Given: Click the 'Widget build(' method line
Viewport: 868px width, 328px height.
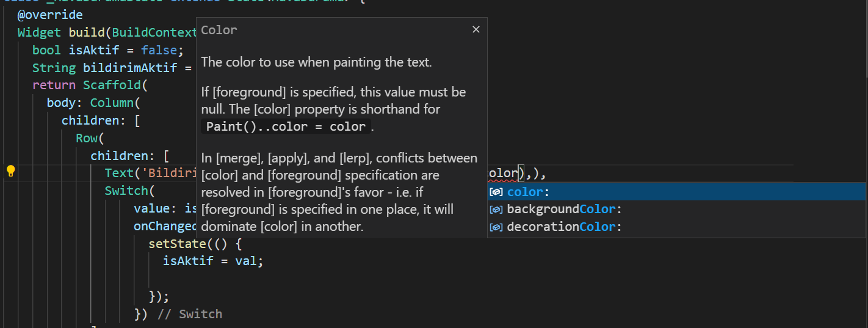Looking at the screenshot, I should [x=107, y=32].
